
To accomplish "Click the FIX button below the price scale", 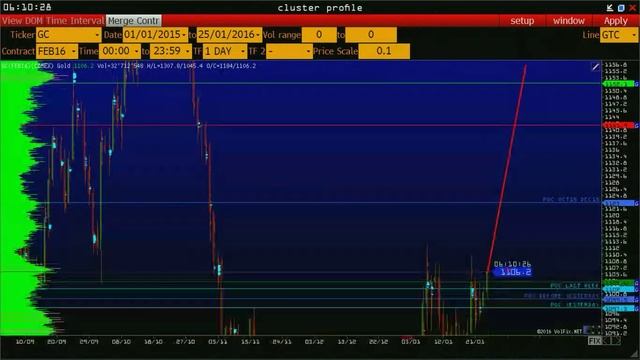I will (x=594, y=340).
